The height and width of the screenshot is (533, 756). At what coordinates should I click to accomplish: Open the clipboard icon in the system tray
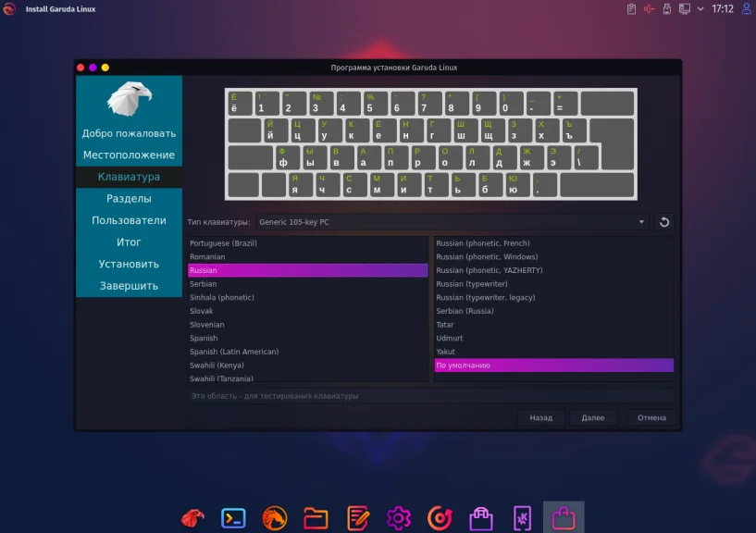tap(631, 8)
